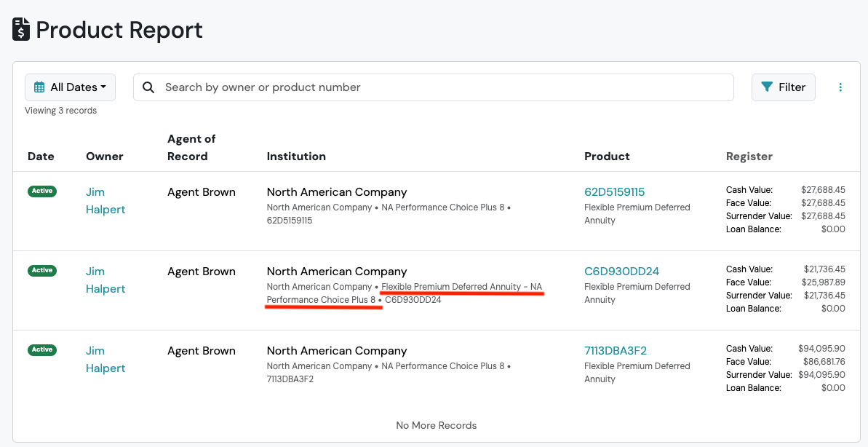Screen dimensions: 868x447
Task: Click Flexible Premium Deferred Annuity under 62D5159115
Action: (637, 214)
